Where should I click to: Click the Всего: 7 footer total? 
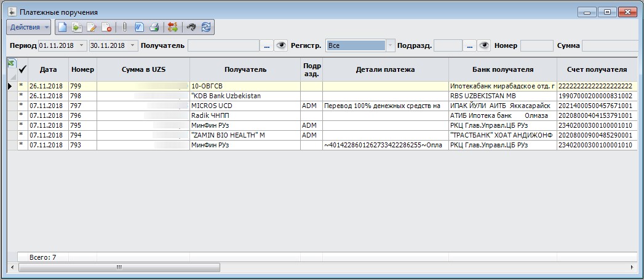point(42,257)
